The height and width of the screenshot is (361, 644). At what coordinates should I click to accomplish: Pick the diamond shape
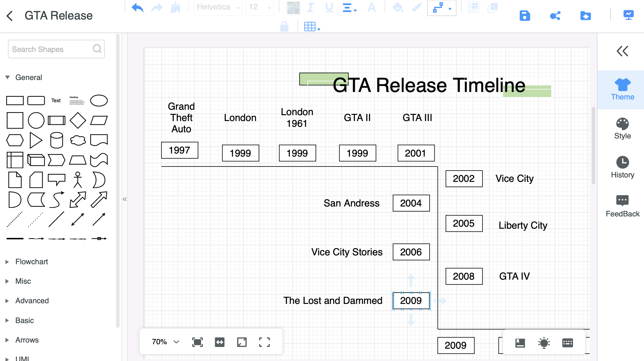click(78, 120)
